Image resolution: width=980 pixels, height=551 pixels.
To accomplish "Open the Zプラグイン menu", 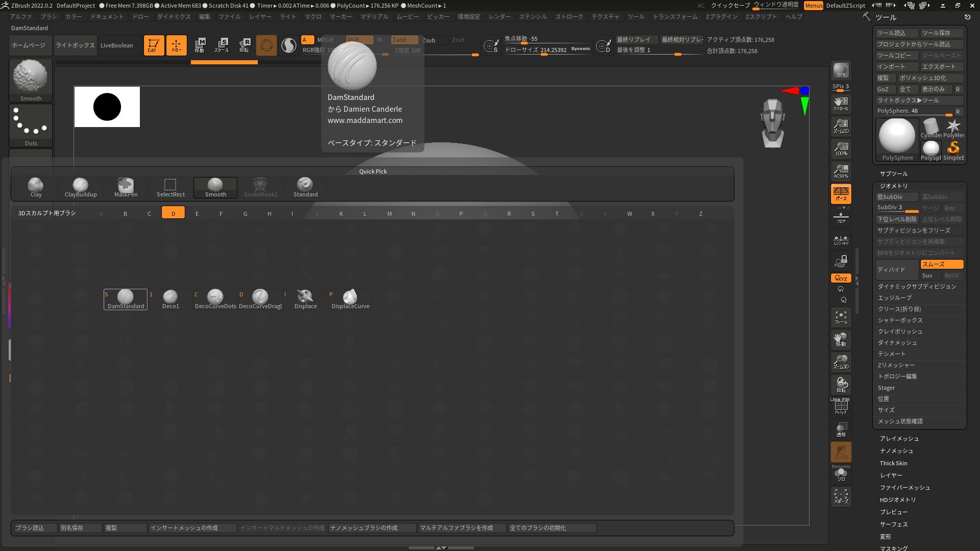I will point(721,17).
